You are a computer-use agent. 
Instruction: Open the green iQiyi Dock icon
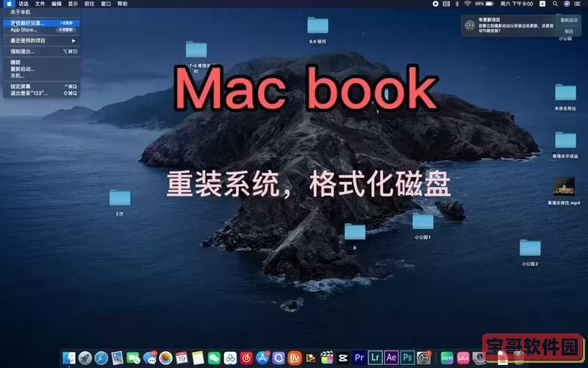[x=447, y=358]
